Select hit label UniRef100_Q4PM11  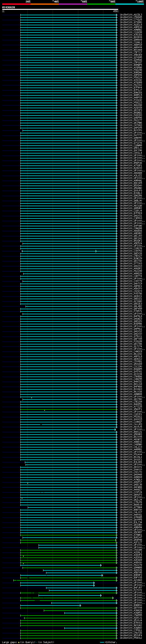tap(131, 329)
